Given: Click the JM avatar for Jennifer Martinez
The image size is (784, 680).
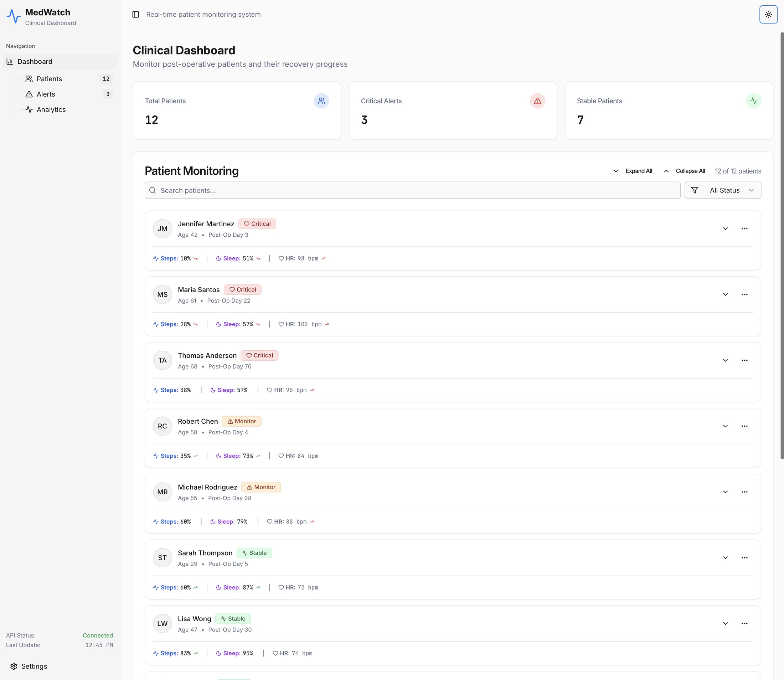Looking at the screenshot, I should click(x=163, y=229).
